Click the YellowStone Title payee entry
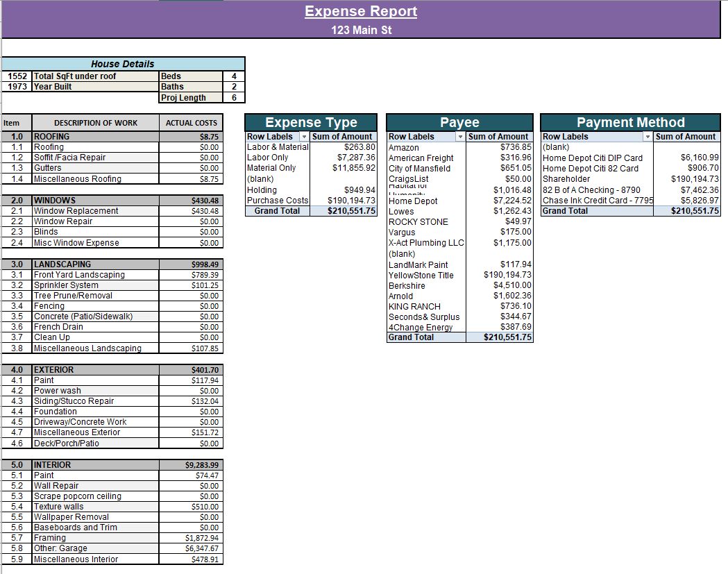 pos(421,276)
